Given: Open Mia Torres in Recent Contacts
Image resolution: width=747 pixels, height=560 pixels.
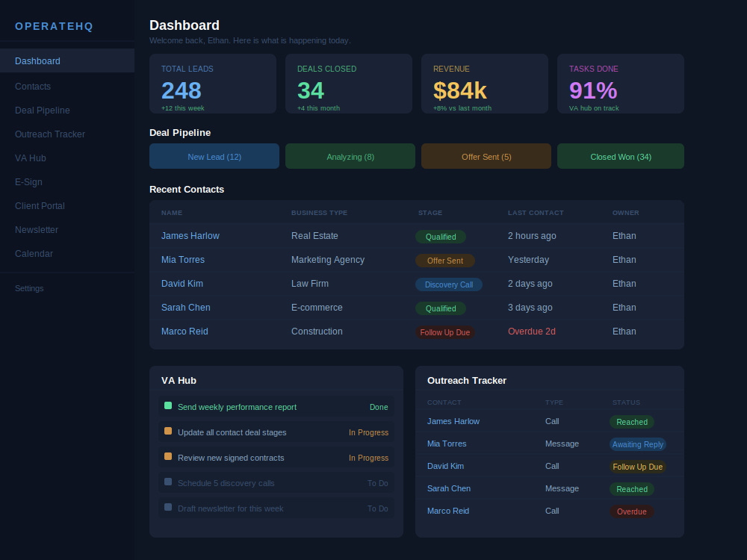Looking at the screenshot, I should (182, 260).
